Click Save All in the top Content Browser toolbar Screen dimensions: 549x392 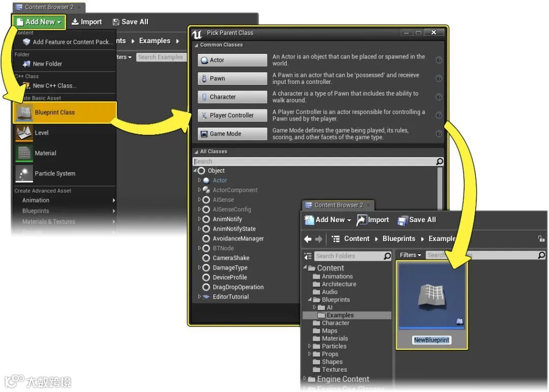[x=131, y=22]
